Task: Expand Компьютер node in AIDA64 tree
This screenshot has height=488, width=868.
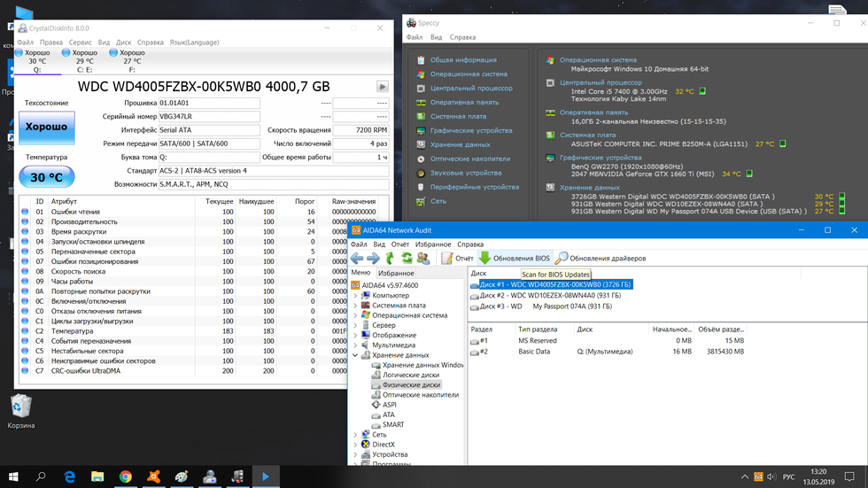Action: point(355,296)
